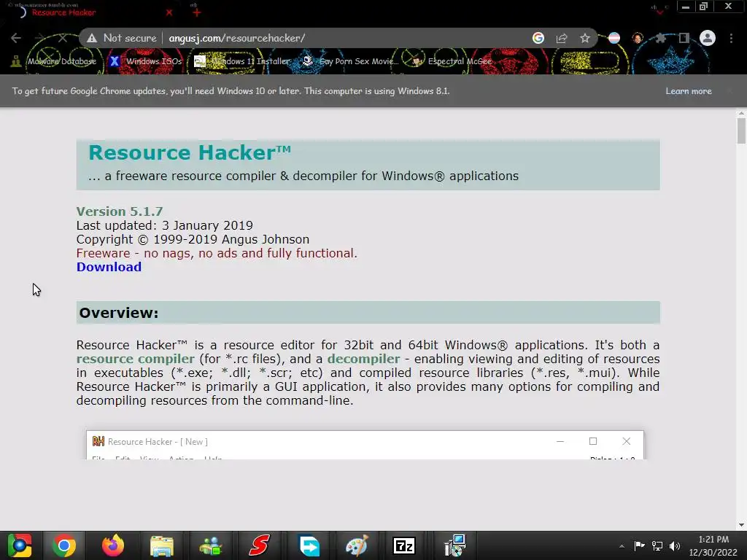Open the face avatar extension icon

tap(638, 38)
